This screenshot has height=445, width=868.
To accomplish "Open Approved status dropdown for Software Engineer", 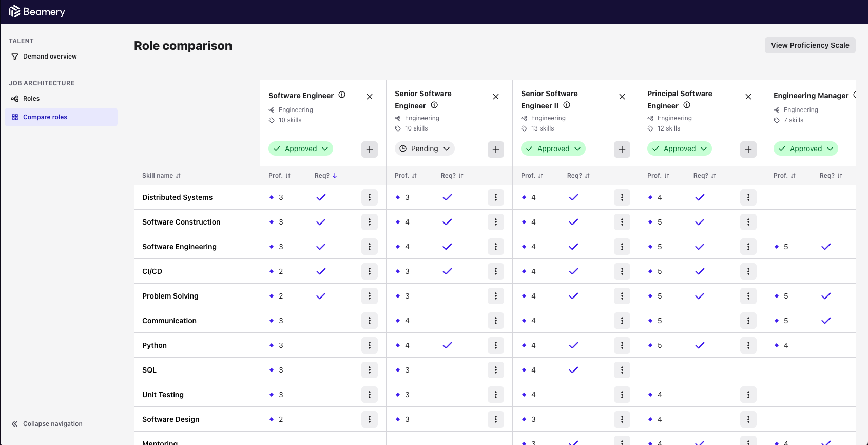I will click(300, 149).
